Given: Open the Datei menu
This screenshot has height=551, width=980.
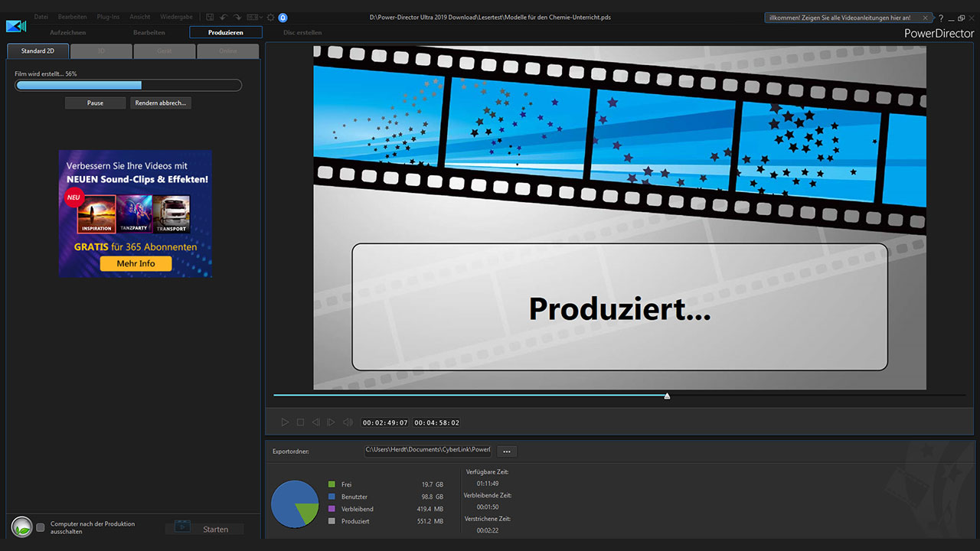Looking at the screenshot, I should coord(41,17).
